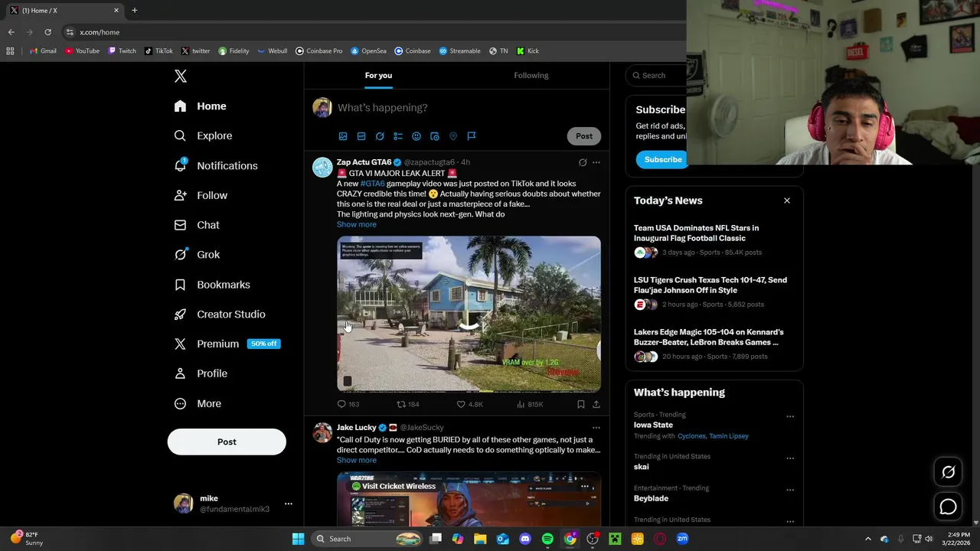Open Bookmarks in the sidebar
The height and width of the screenshot is (551, 980).
tap(212, 284)
